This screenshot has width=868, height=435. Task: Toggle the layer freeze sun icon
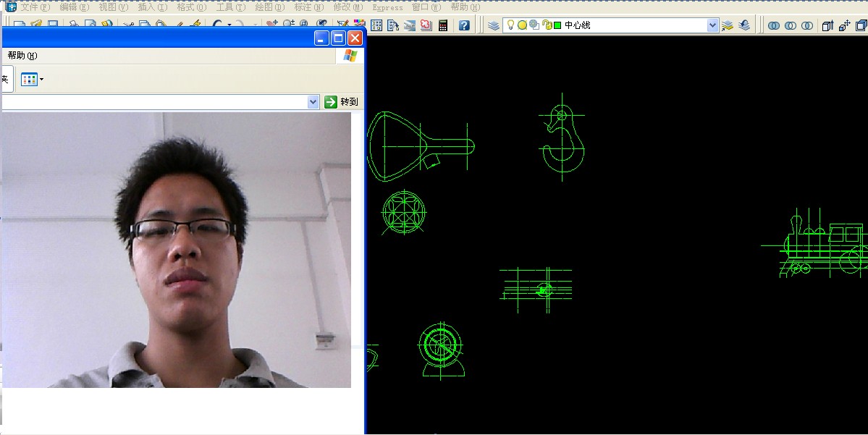pyautogui.click(x=522, y=25)
